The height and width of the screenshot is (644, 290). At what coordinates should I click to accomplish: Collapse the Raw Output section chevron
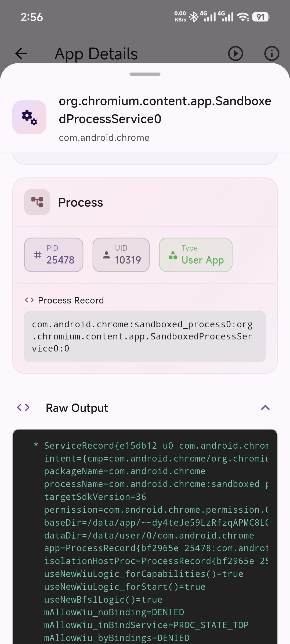point(265,408)
